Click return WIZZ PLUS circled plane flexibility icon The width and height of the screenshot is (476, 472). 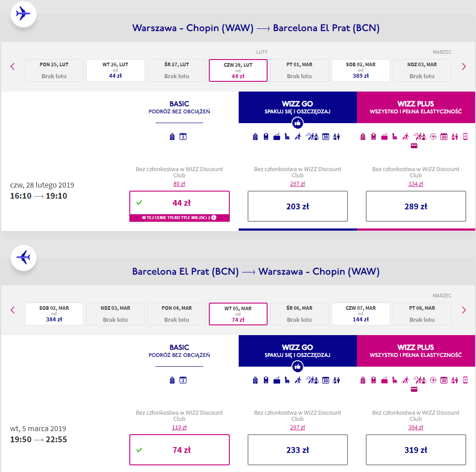(433, 380)
